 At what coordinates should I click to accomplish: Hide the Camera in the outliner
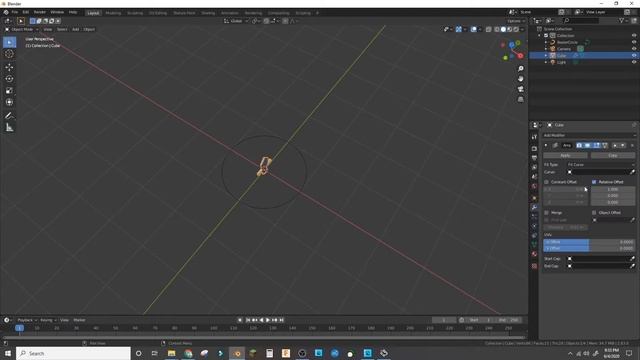[634, 49]
